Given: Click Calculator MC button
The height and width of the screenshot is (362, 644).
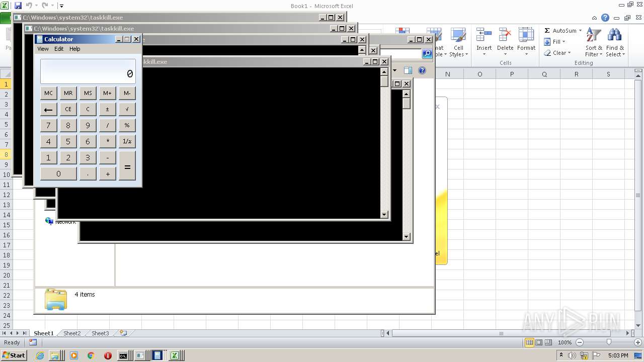Looking at the screenshot, I should (48, 93).
